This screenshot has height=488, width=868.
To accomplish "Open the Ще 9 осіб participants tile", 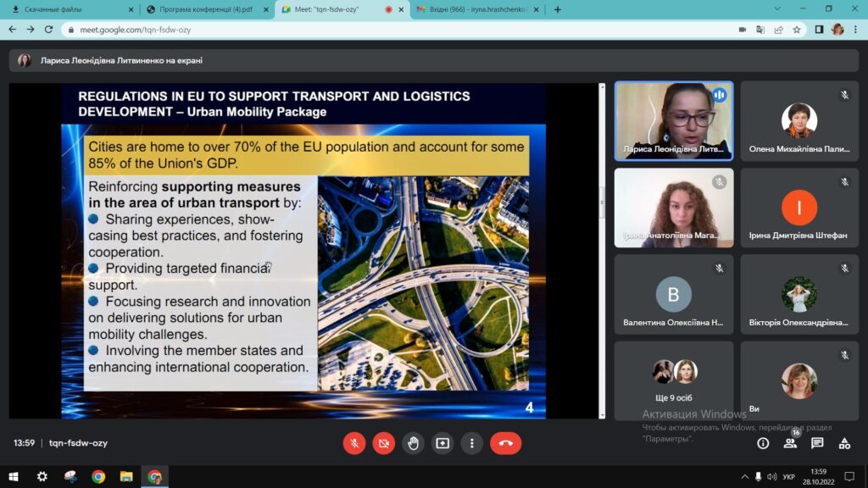I will [674, 380].
